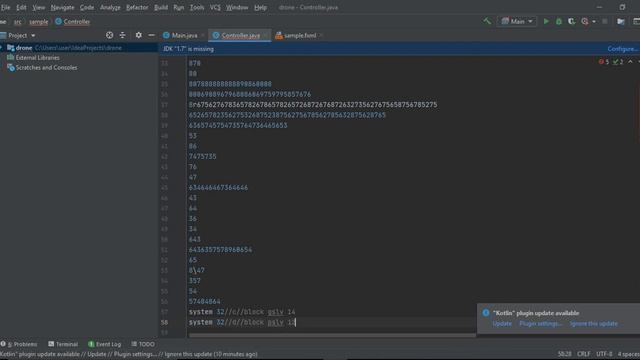Viewport: 640px width, 360px height.
Task: Click the Collapse All icon in Project panel
Action: coord(122,36)
